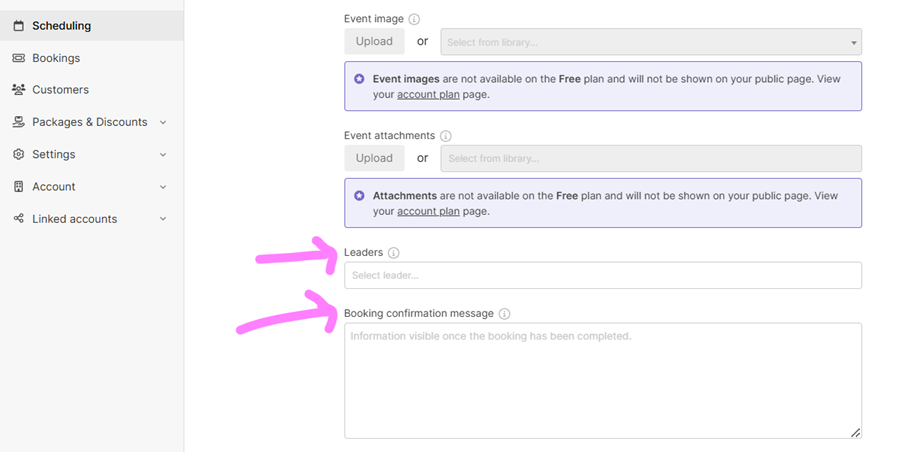The image size is (904, 452).
Task: Follow account plan link in Attachments notice
Action: 428,211
